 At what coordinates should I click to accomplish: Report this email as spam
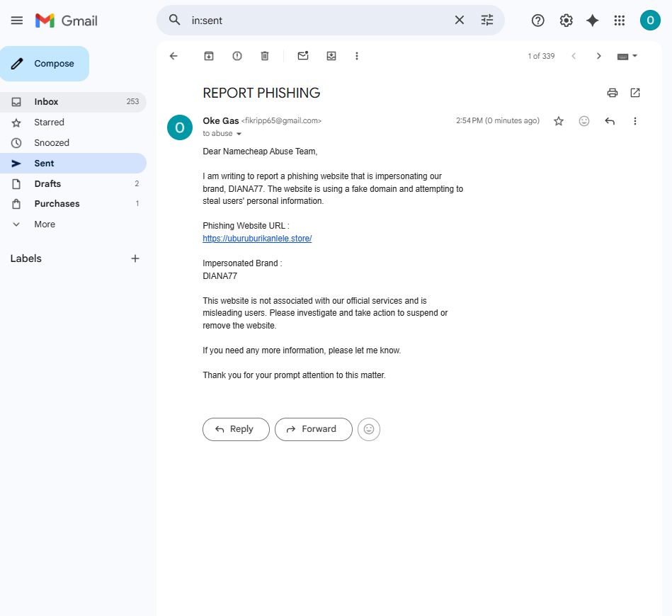click(237, 56)
